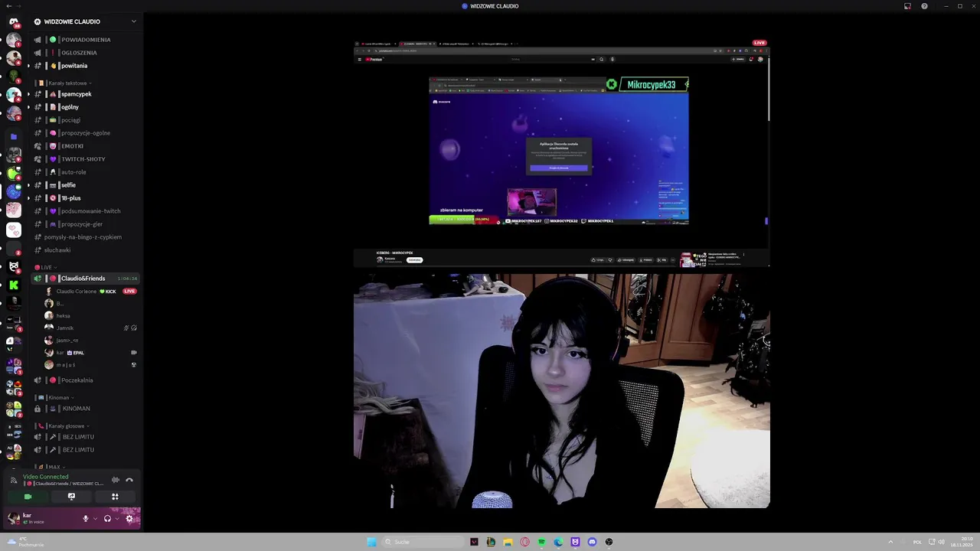This screenshot has width=980, height=551.
Task: Select the Claudio&Friends voice channel
Action: point(85,279)
